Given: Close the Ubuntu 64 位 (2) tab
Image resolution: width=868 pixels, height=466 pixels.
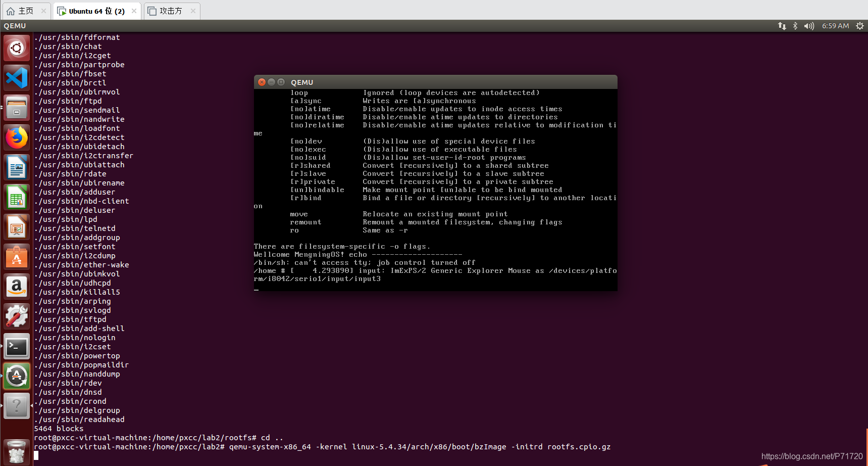Looking at the screenshot, I should click(134, 11).
